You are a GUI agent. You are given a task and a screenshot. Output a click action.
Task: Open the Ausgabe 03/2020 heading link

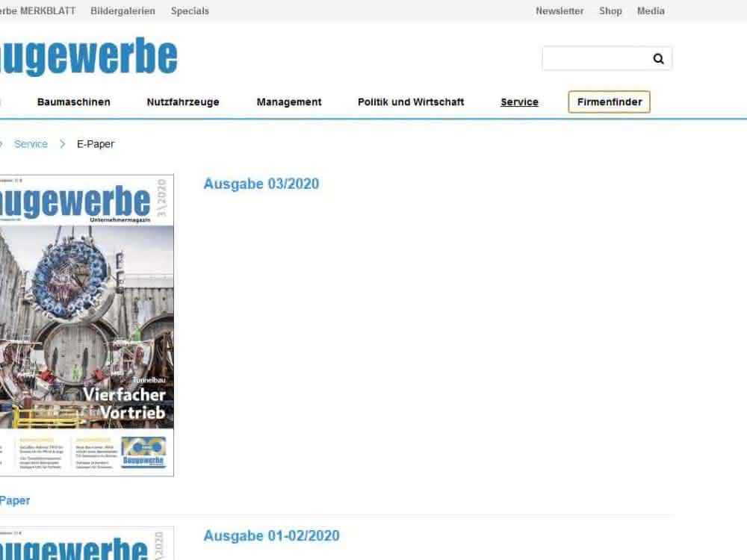tap(261, 184)
